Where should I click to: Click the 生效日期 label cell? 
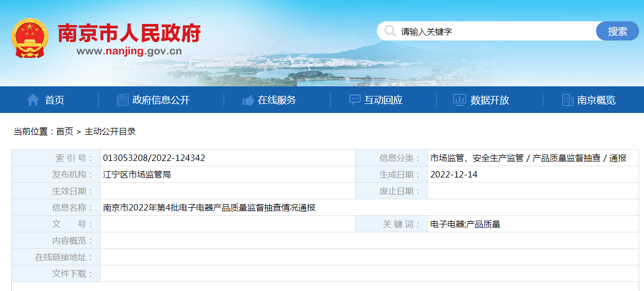56,191
